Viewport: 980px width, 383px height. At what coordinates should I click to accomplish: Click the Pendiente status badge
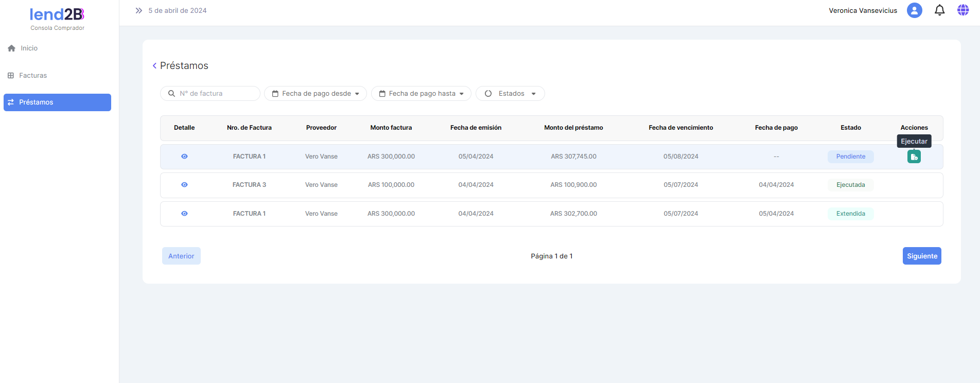click(x=850, y=156)
